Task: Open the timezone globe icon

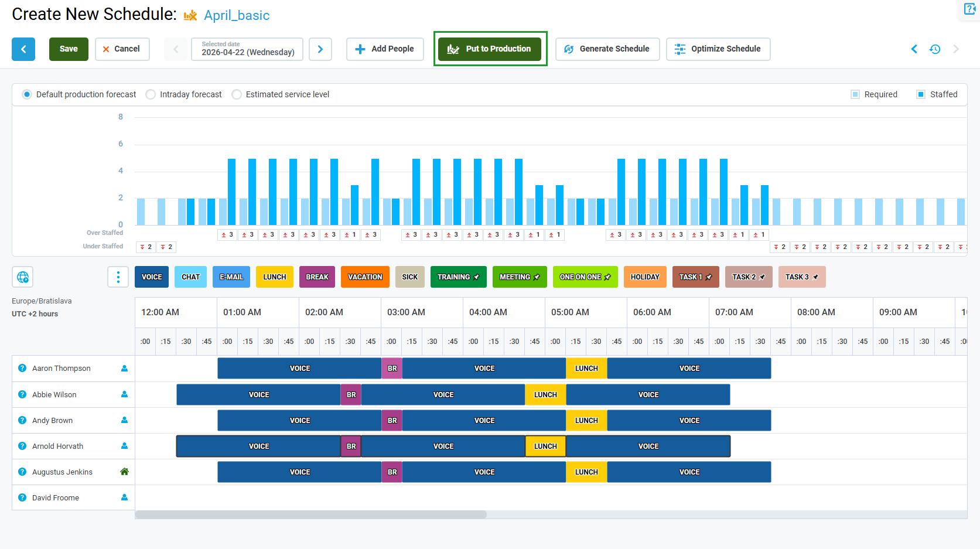Action: point(23,277)
